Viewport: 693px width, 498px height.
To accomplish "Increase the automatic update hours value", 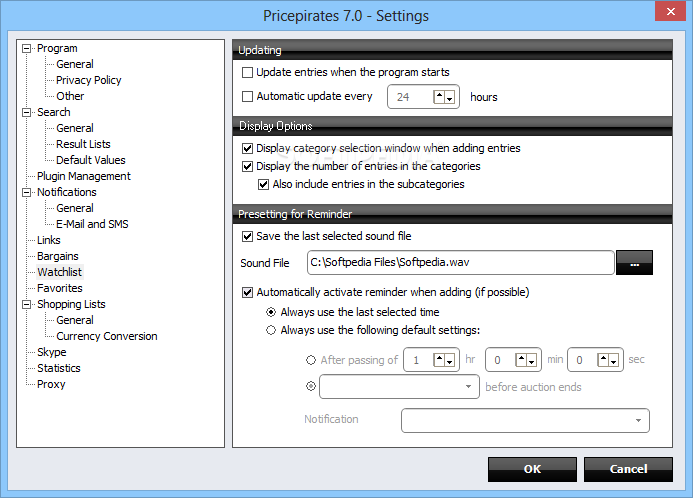I will (439, 97).
